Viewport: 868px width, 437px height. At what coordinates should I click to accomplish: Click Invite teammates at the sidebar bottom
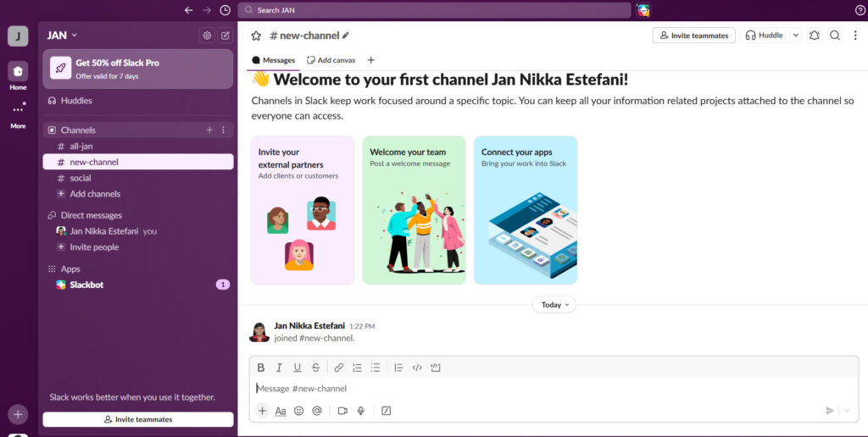coord(138,419)
